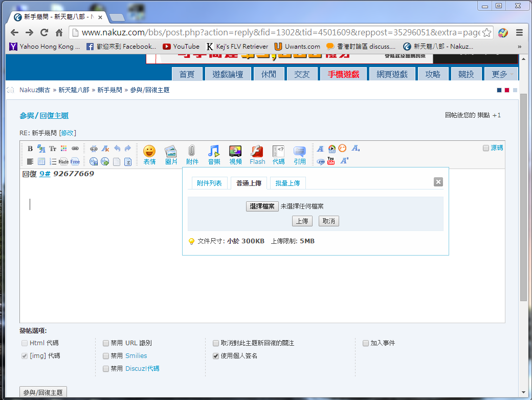Viewport: 532px width, 400px height.
Task: Switch to the 批量上傳 tab
Action: coord(287,183)
